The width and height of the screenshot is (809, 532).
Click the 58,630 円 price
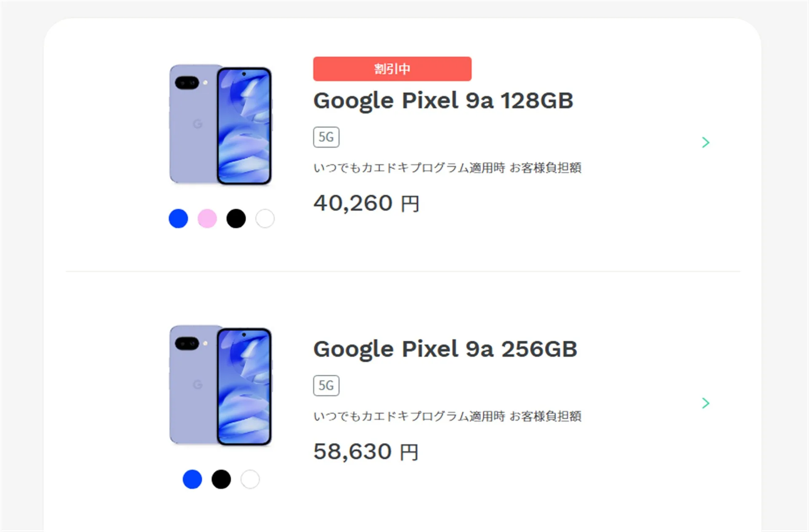coord(366,452)
